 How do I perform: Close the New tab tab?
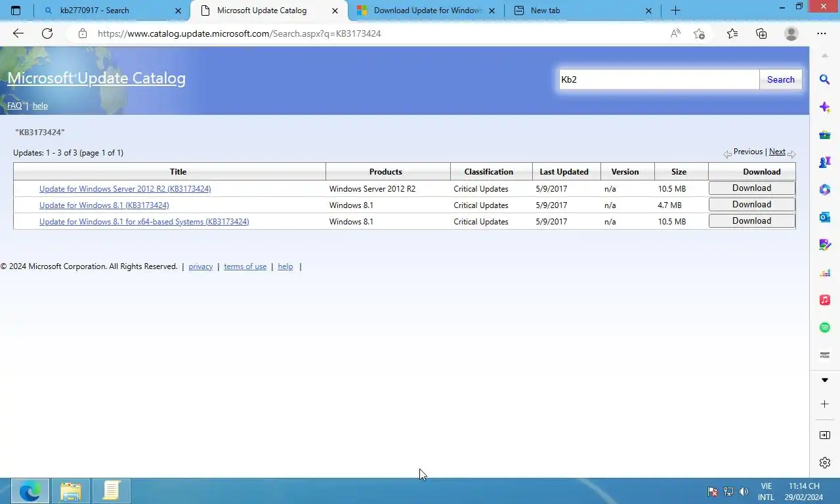[x=649, y=10]
